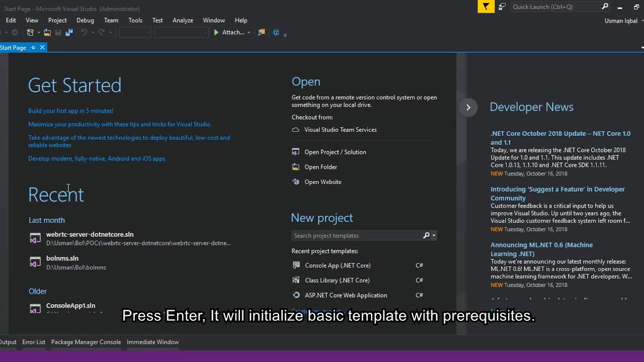Open the Debug menu
Screen dimensions: 644x362
click(85, 20)
